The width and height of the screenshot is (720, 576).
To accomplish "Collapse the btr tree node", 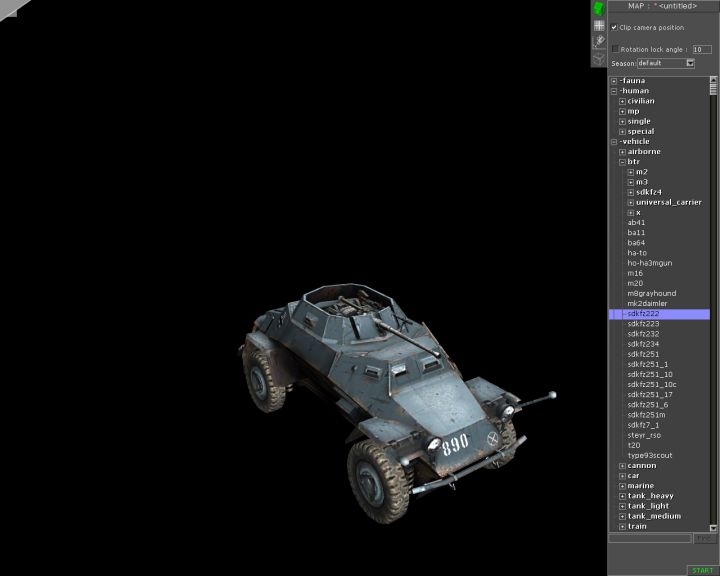I will pos(622,162).
